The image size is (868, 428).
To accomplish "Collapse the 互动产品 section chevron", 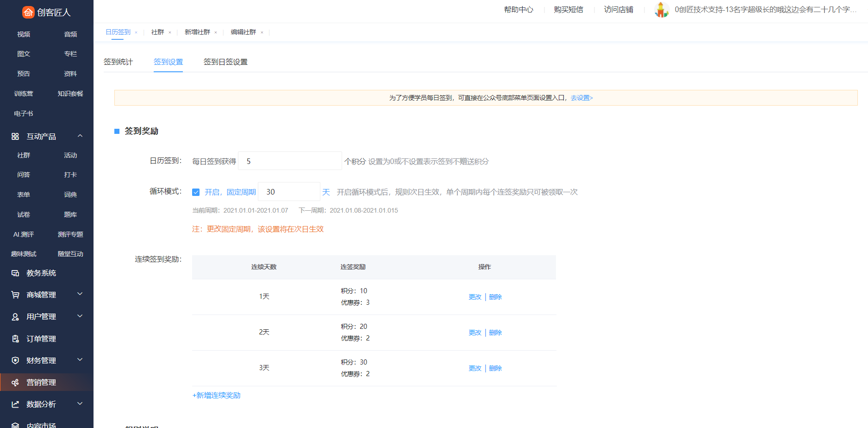I will pyautogui.click(x=80, y=136).
